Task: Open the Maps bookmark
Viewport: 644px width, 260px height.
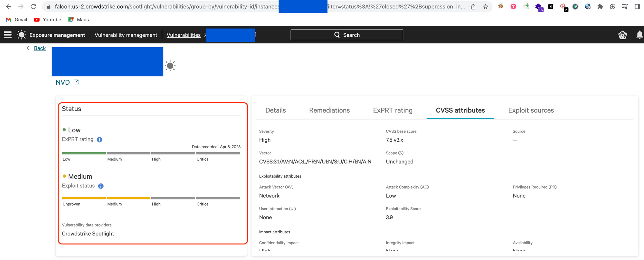Action: [79, 20]
